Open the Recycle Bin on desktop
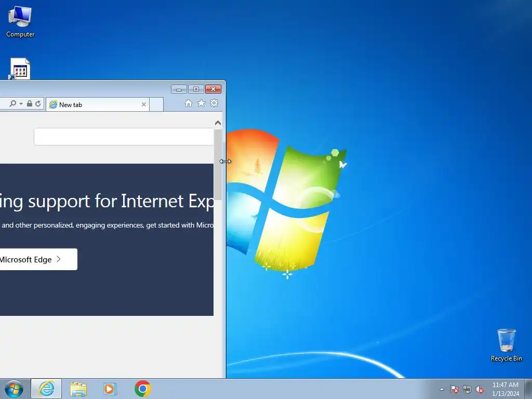This screenshot has height=399, width=532. click(506, 345)
